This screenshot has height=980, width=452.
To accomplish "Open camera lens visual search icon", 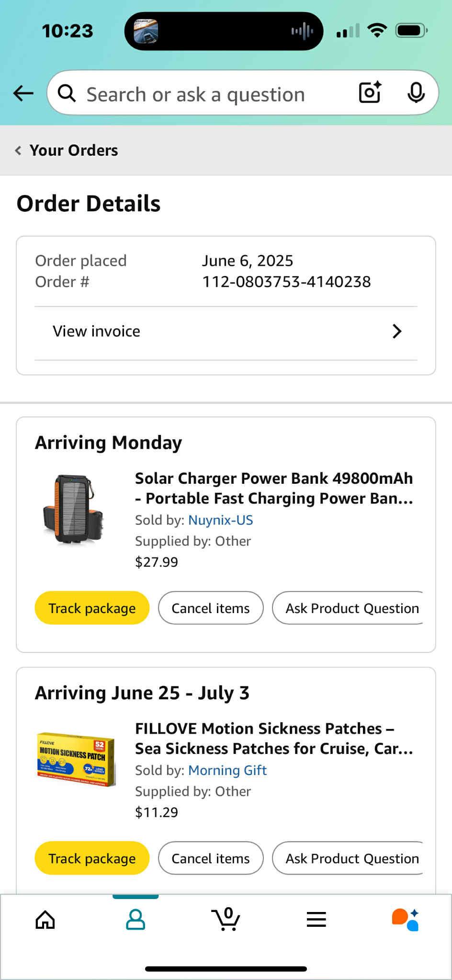I will (x=370, y=92).
